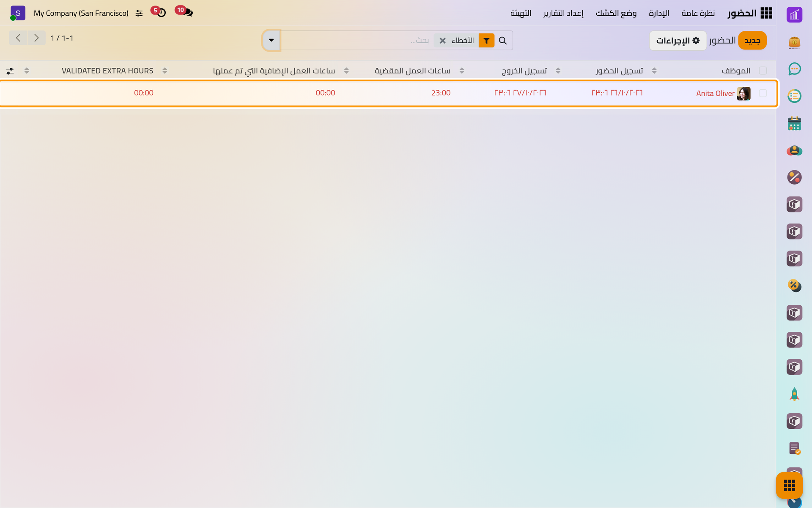812x508 pixels.
Task: Click the user avatar S in the corner
Action: coord(18,13)
